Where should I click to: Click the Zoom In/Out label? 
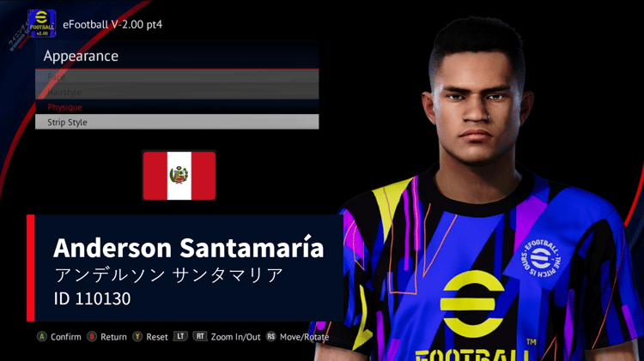click(x=236, y=337)
